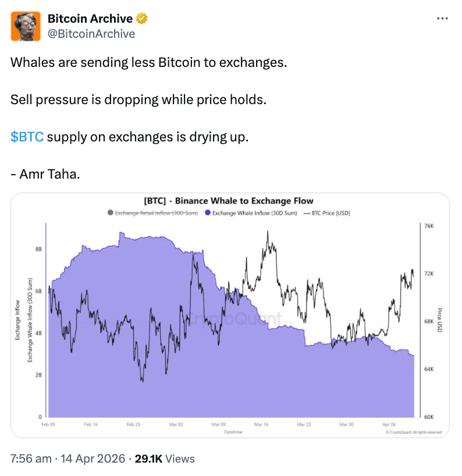Viewport: 462px width, 476px height.
Task: Select the Feb 09 date tick
Action: 48,425
